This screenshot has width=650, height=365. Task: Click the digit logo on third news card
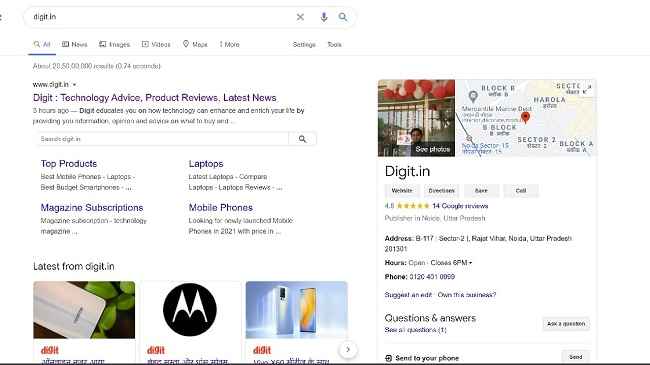pos(262,350)
